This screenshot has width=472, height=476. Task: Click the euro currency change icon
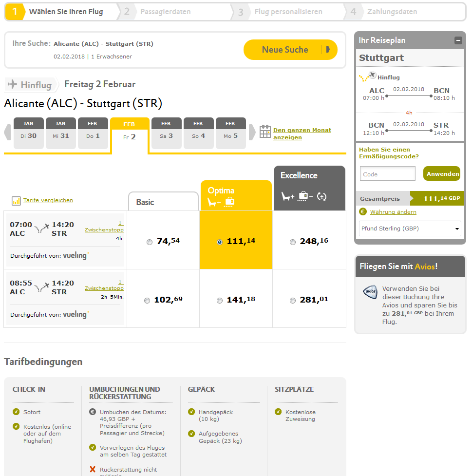[362, 212]
